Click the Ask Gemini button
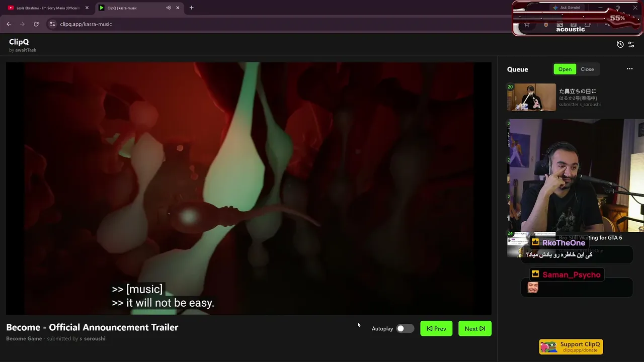The height and width of the screenshot is (362, 644). [x=566, y=8]
